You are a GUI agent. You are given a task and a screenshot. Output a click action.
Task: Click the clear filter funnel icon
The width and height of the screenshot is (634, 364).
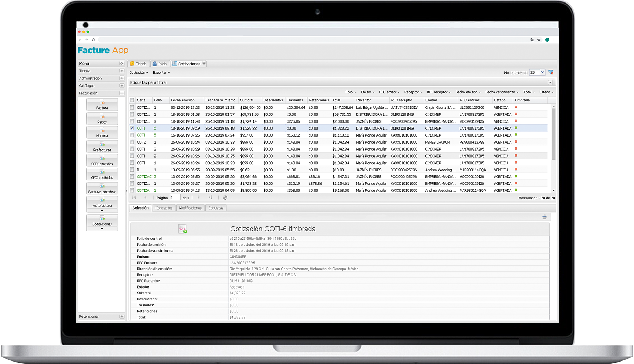(x=551, y=72)
